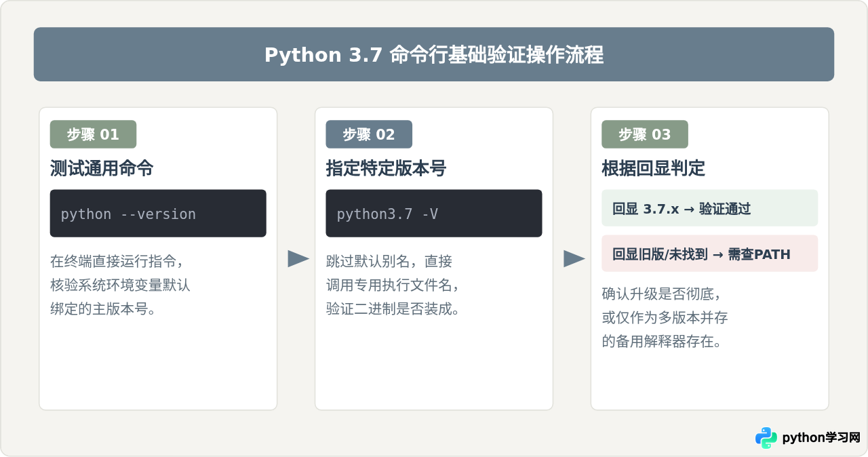Click the line 或仅作为多版本并存
868x457 pixels.
[665, 317]
